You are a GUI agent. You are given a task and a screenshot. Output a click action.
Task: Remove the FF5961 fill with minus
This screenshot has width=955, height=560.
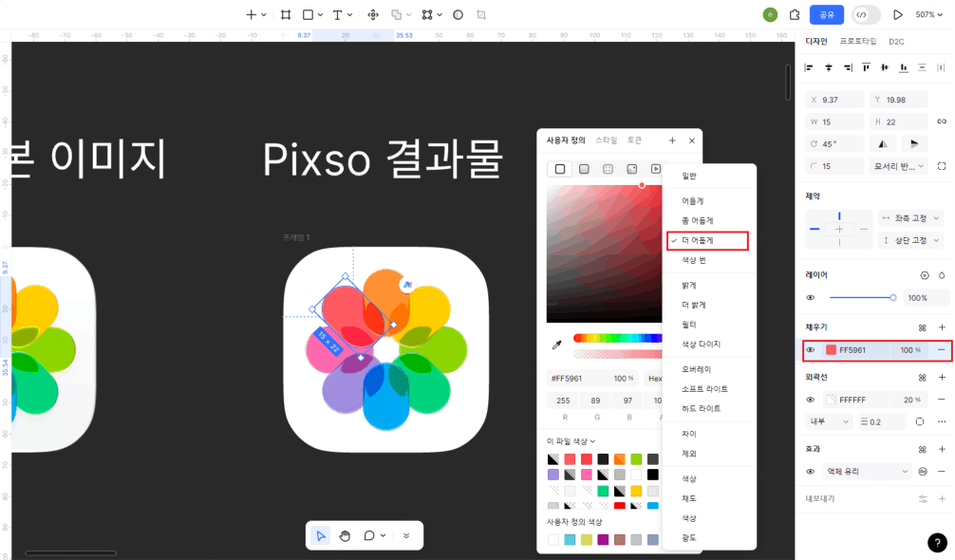coord(941,350)
